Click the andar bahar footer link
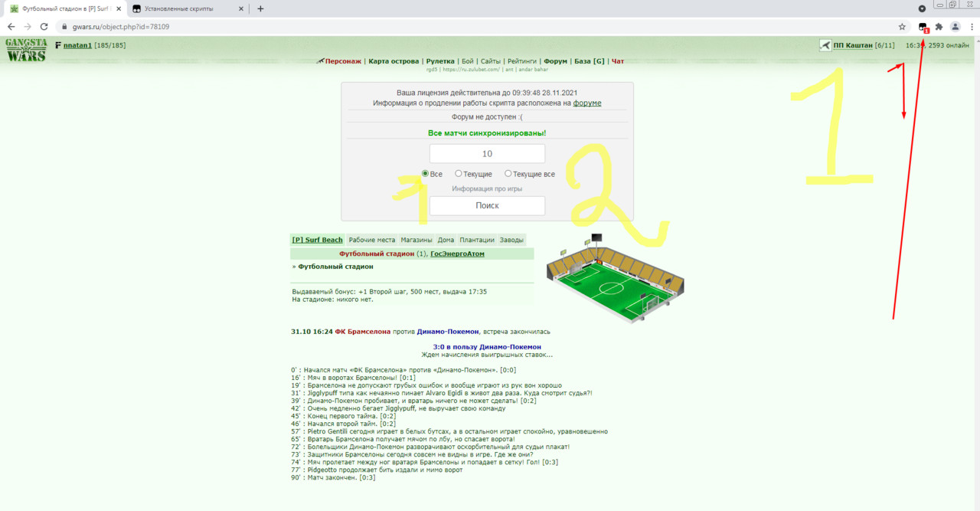This screenshot has width=980, height=511. click(532, 70)
